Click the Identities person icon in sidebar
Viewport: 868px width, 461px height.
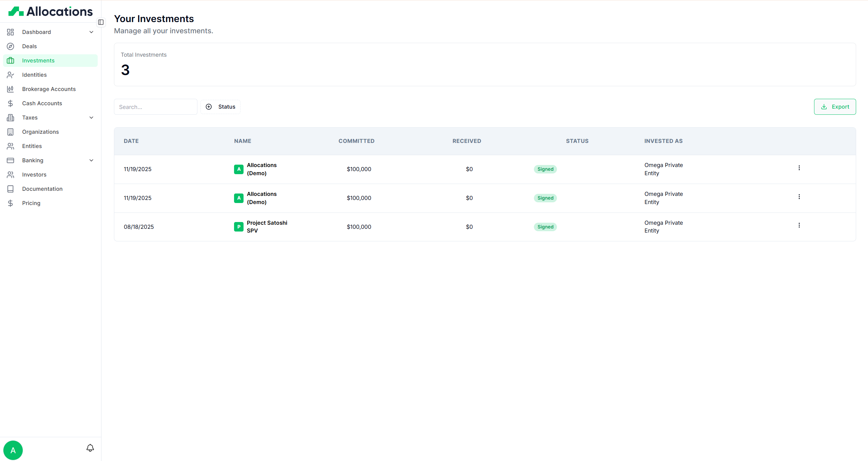(11, 75)
